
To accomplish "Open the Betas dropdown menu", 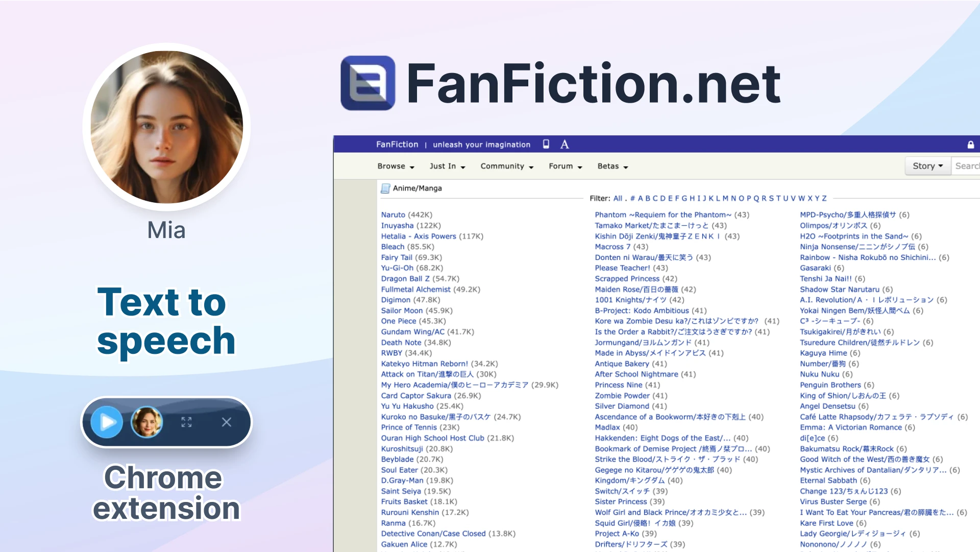I will point(613,166).
